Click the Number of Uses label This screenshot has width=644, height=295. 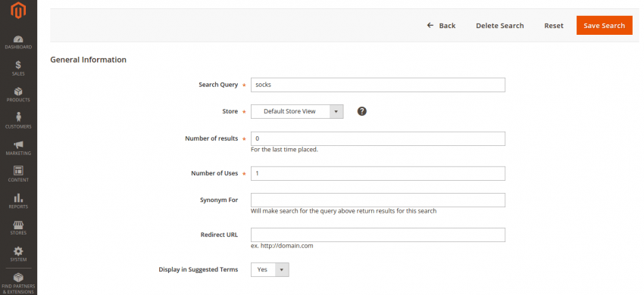[x=214, y=173]
